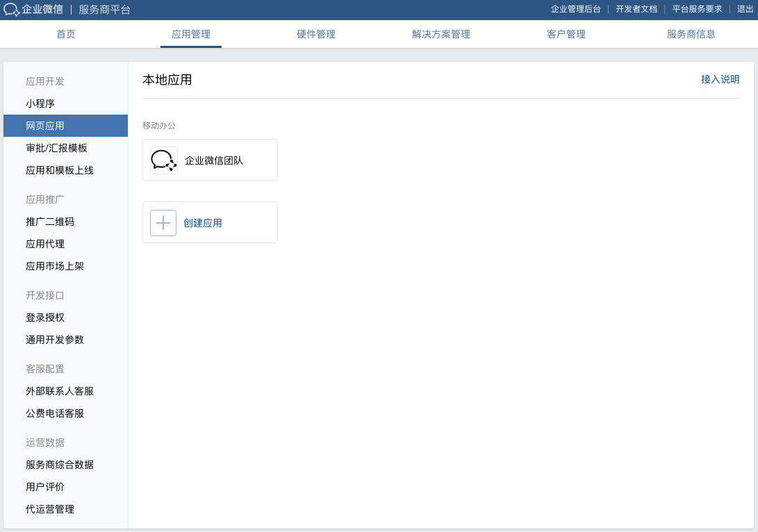Screen dimensions: 758x532
Task: Open 应用市场上架 sidebar item
Action: [66, 266]
